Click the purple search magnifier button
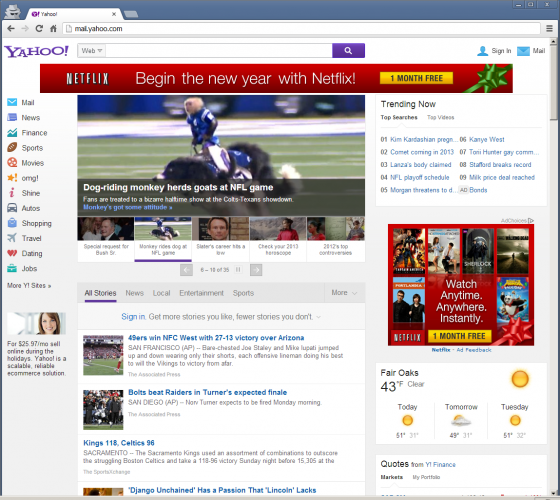 348,51
